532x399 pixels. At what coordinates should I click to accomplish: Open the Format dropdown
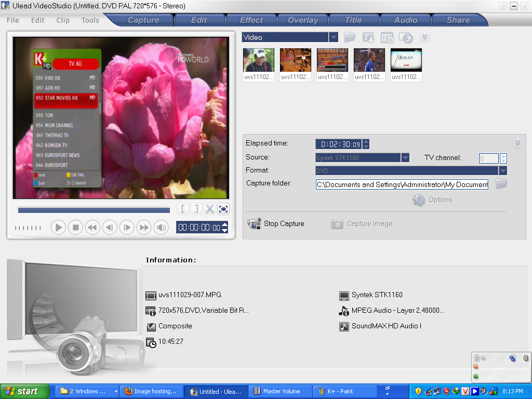[x=503, y=170]
